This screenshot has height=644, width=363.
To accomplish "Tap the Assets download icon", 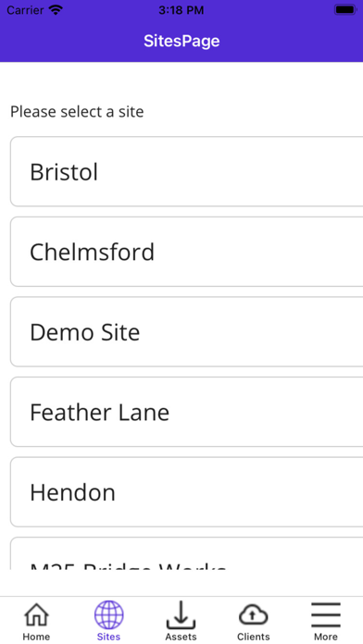I will (x=181, y=614).
